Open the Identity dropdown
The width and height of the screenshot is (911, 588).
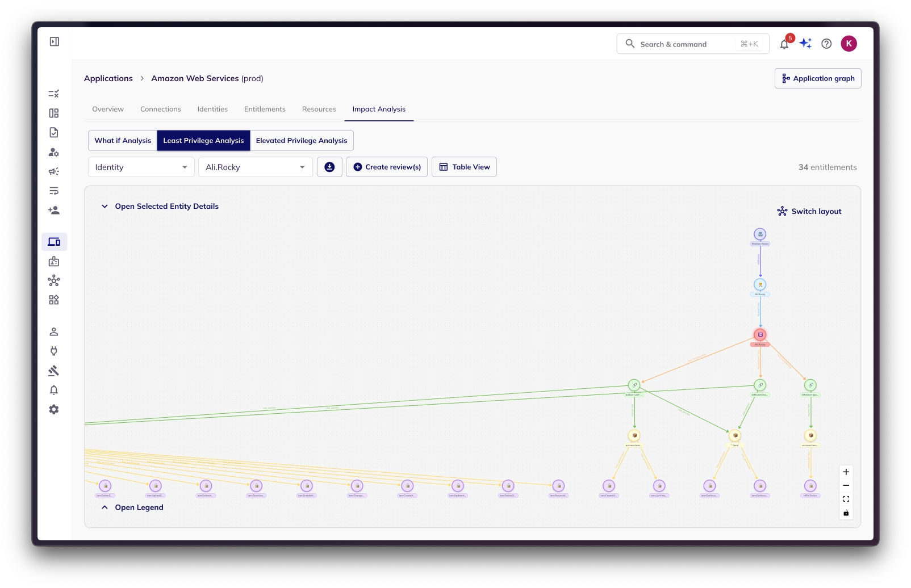141,167
